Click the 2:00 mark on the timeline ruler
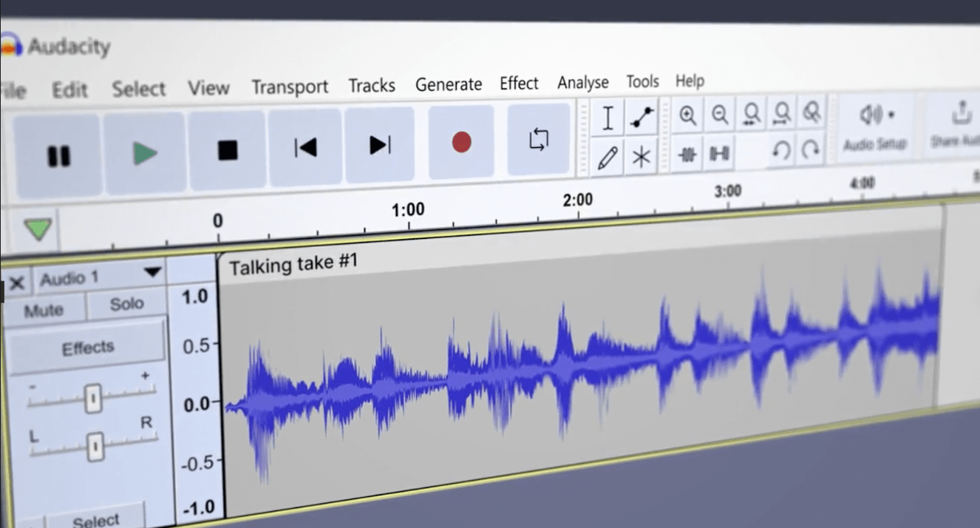 577,200
